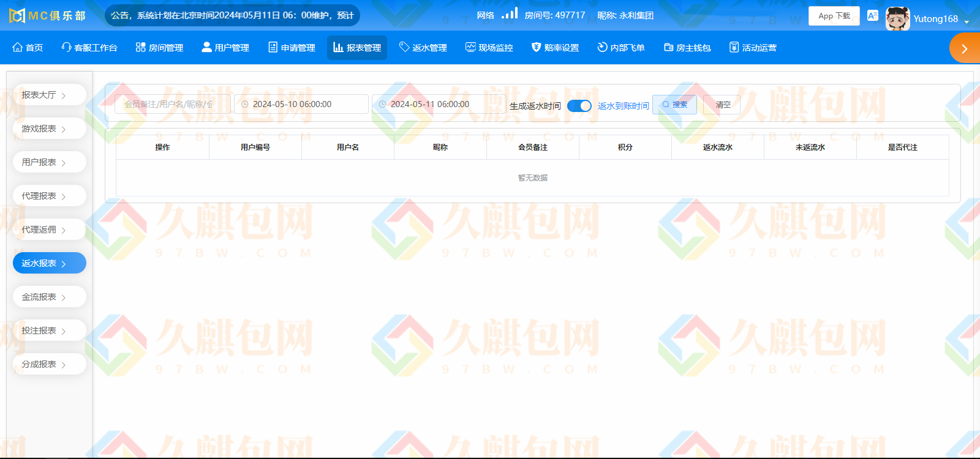Viewport: 980px width, 459px height.
Task: Click the 返水管理 tag icon
Action: 404,47
